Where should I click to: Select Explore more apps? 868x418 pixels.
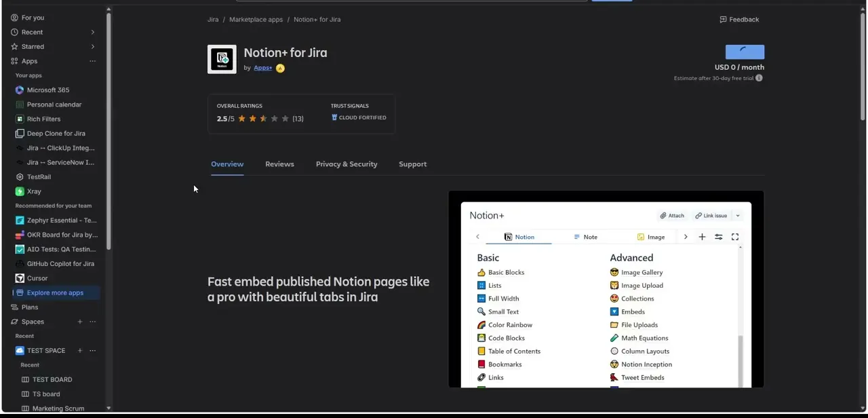coord(57,292)
